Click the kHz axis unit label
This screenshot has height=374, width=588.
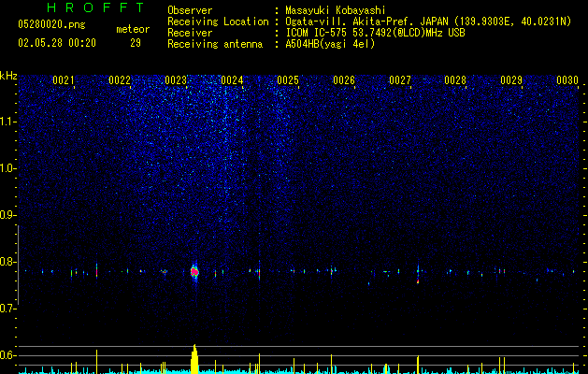[x=8, y=76]
